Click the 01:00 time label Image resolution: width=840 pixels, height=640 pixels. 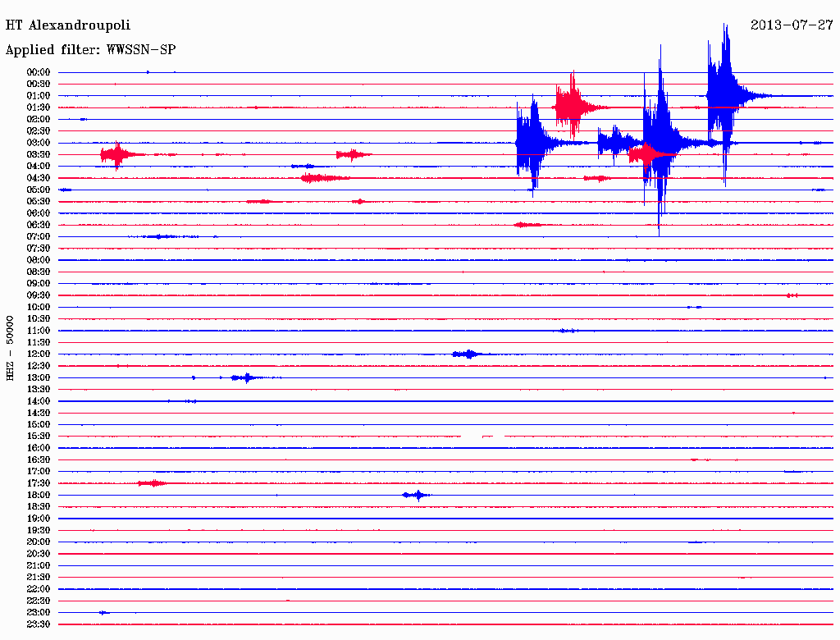pos(39,96)
